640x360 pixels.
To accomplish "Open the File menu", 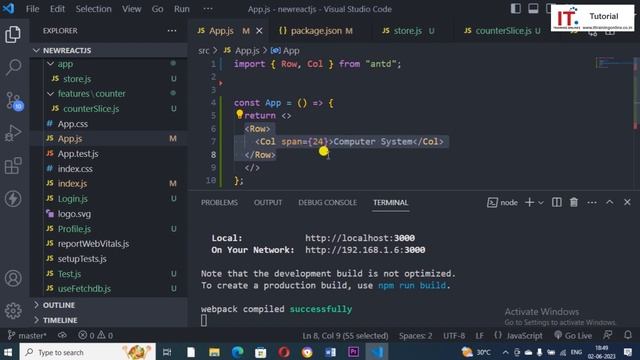I will coord(32,9).
